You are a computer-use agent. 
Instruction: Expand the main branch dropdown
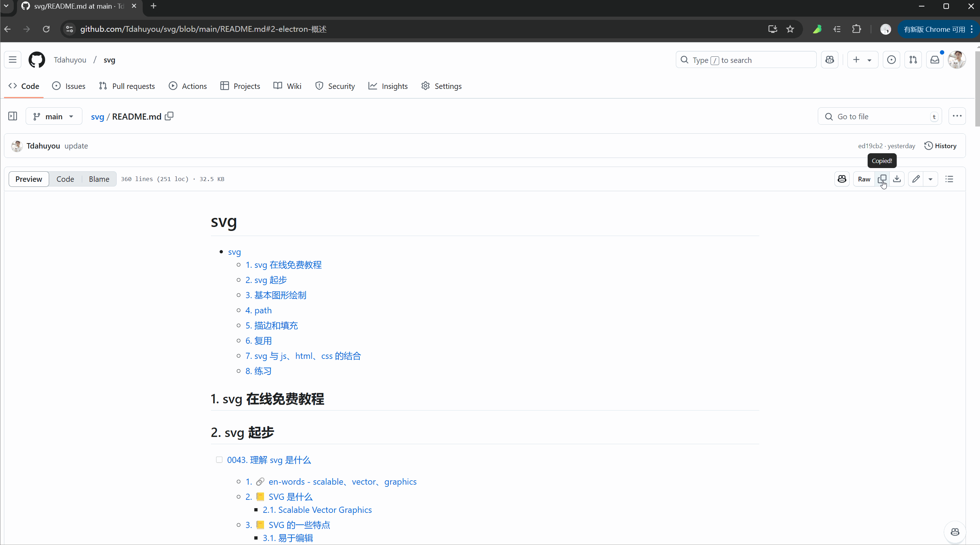coord(53,116)
